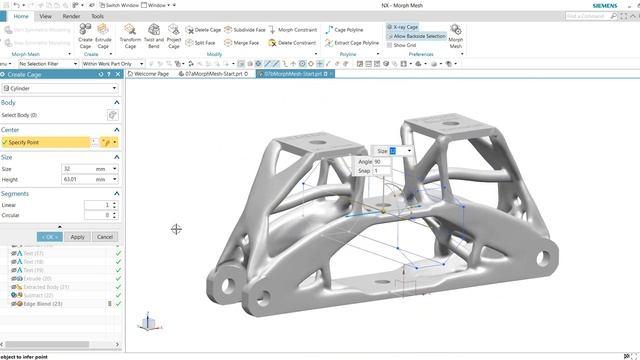Click the Height value field

pyautogui.click(x=78, y=179)
